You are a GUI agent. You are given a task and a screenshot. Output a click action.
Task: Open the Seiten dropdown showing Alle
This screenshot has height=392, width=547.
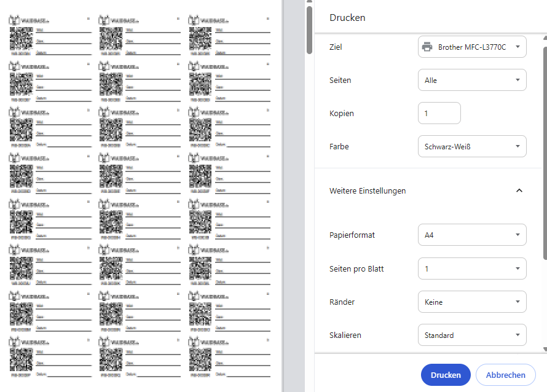click(x=471, y=80)
